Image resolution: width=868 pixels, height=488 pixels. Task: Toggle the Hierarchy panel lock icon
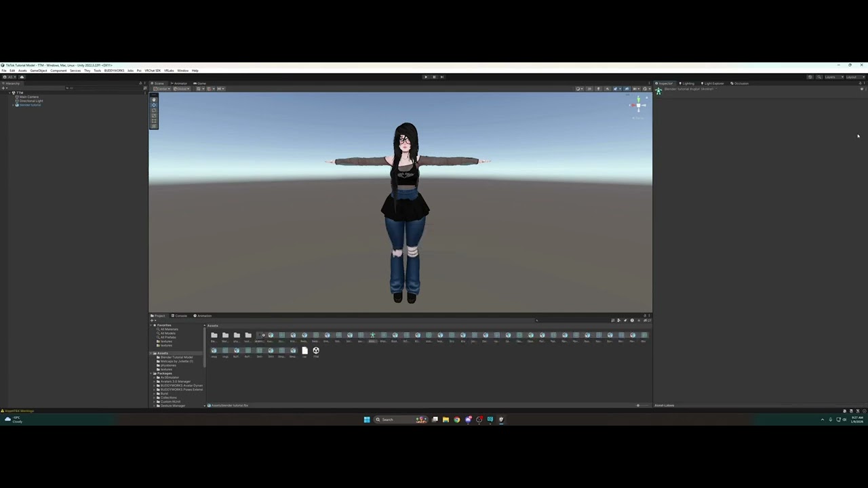[140, 83]
